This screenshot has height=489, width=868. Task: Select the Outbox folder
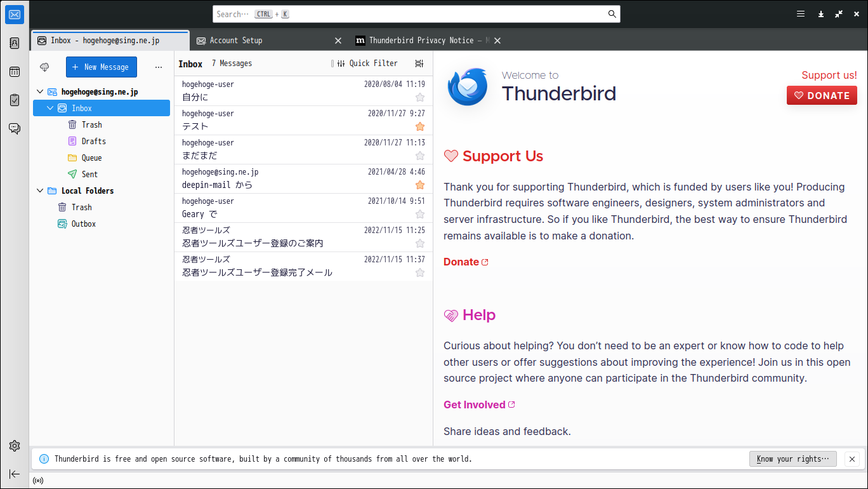coord(102,224)
